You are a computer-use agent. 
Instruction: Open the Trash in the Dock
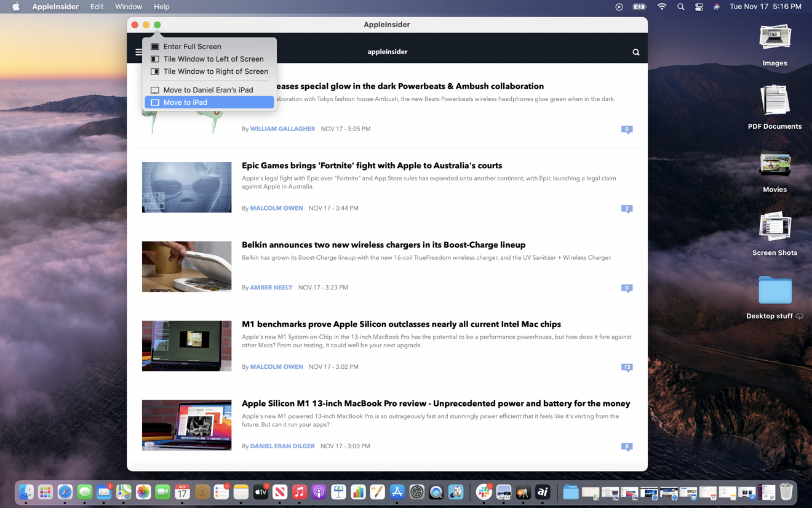[x=786, y=492]
